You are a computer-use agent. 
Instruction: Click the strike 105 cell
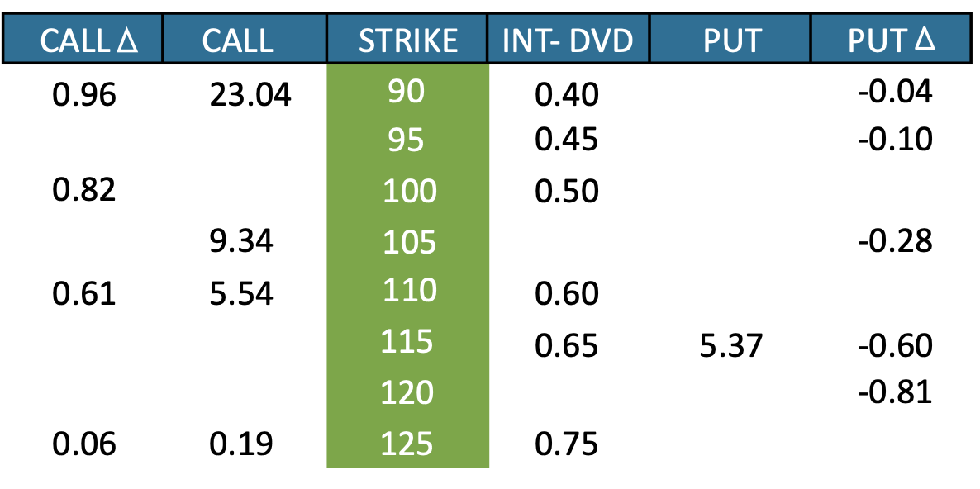click(407, 242)
